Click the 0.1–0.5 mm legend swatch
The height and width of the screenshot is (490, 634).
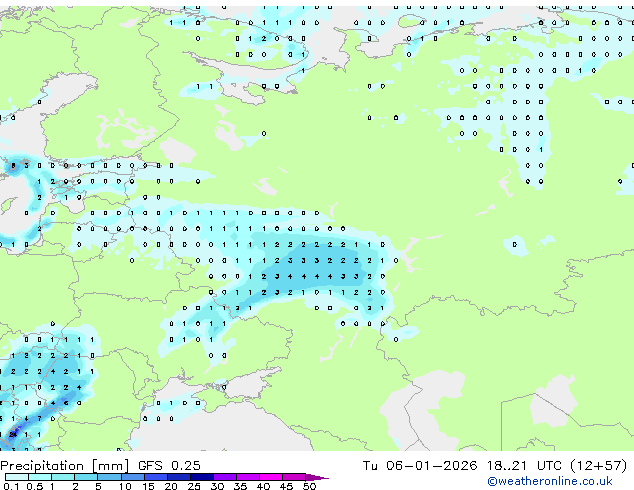[x=17, y=477]
